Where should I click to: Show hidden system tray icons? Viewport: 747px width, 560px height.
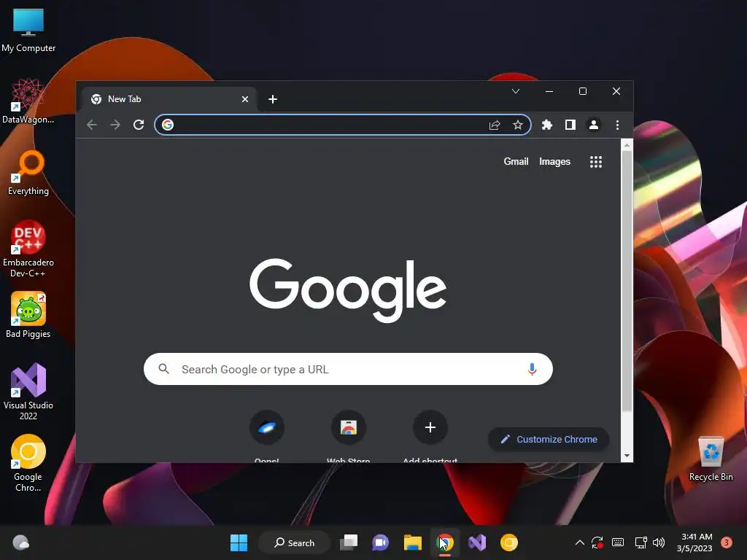click(x=579, y=542)
